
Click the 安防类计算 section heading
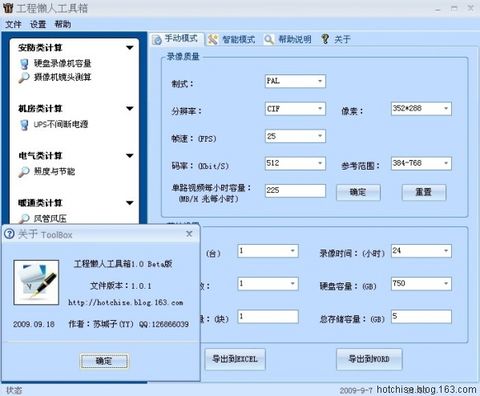tap(40, 48)
